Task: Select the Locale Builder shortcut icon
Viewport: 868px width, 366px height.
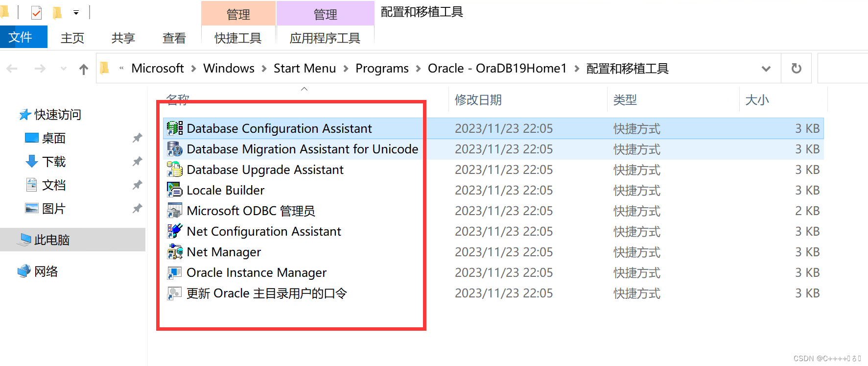Action: click(x=175, y=190)
